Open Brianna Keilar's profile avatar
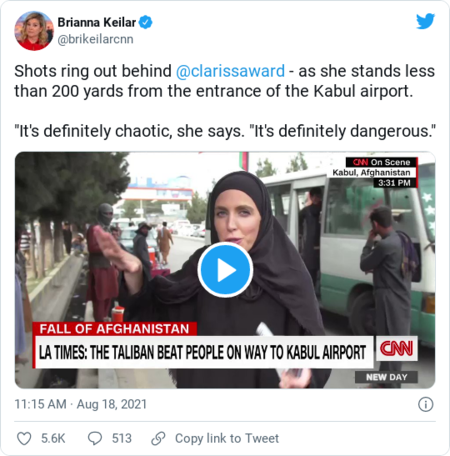This screenshot has width=450, height=456. click(x=34, y=31)
